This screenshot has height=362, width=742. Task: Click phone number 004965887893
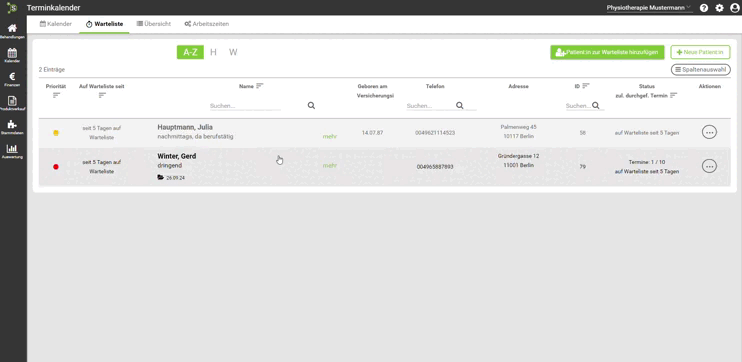point(435,167)
